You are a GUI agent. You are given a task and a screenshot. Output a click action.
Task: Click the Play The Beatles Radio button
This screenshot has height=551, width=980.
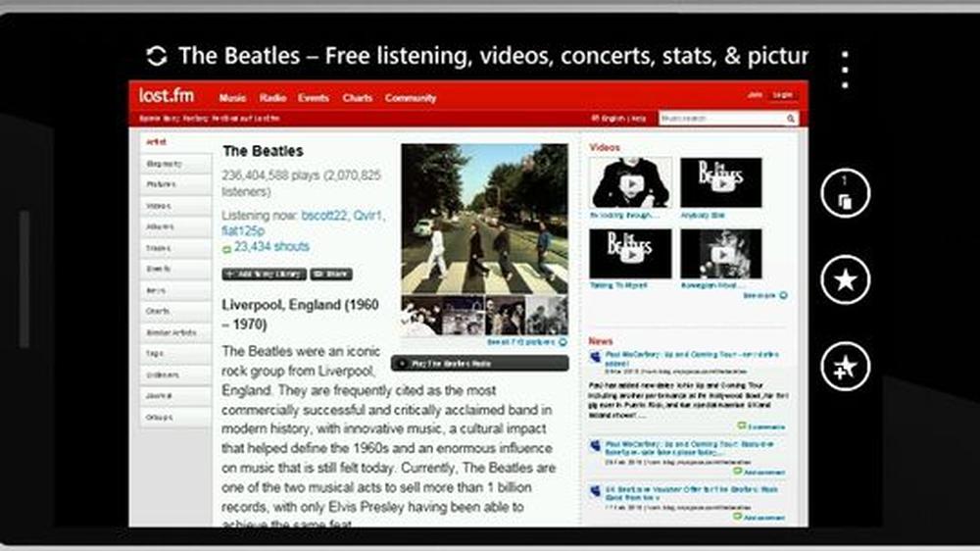pos(479,364)
